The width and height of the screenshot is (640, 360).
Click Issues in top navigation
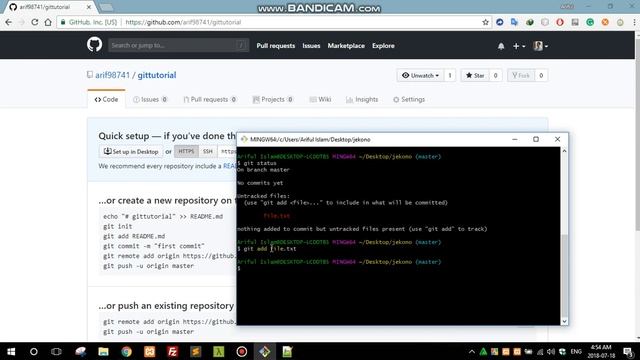click(311, 46)
